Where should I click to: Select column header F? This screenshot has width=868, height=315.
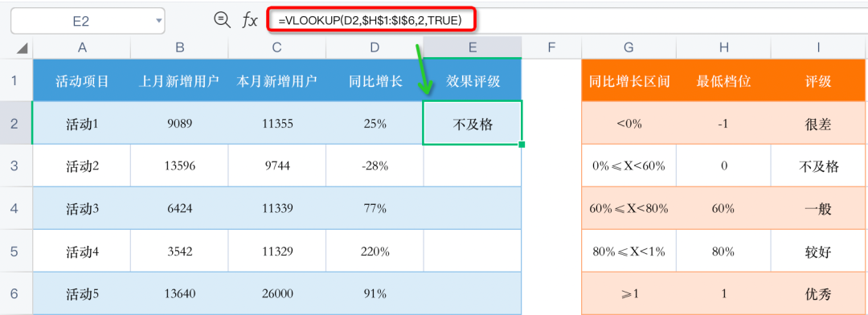(x=551, y=48)
